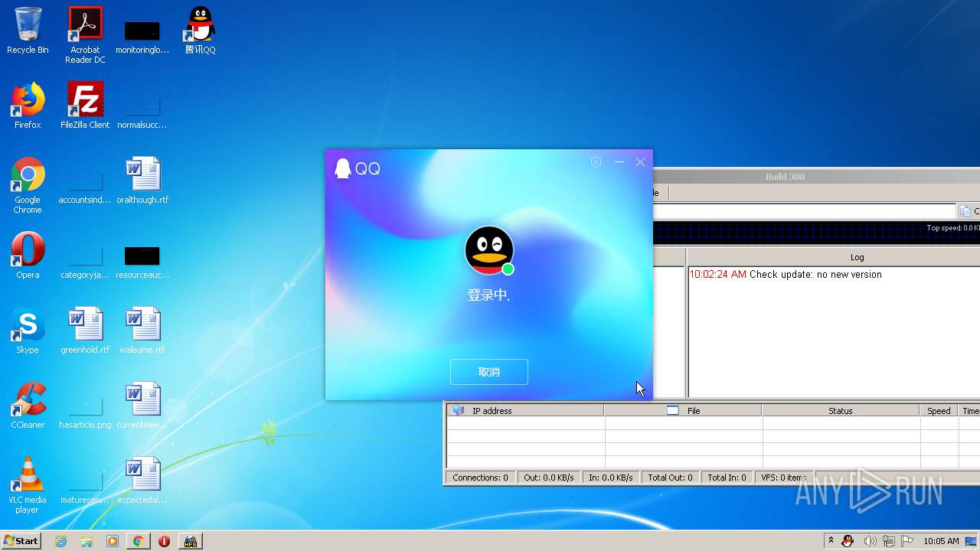980x551 pixels.
Task: Open the resourceauc... desktop file
Action: point(142,262)
